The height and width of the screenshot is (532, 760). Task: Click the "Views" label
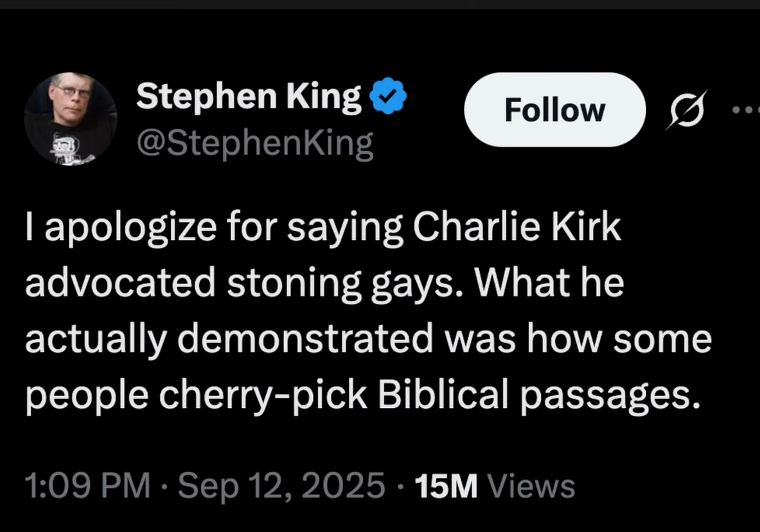coord(531,485)
